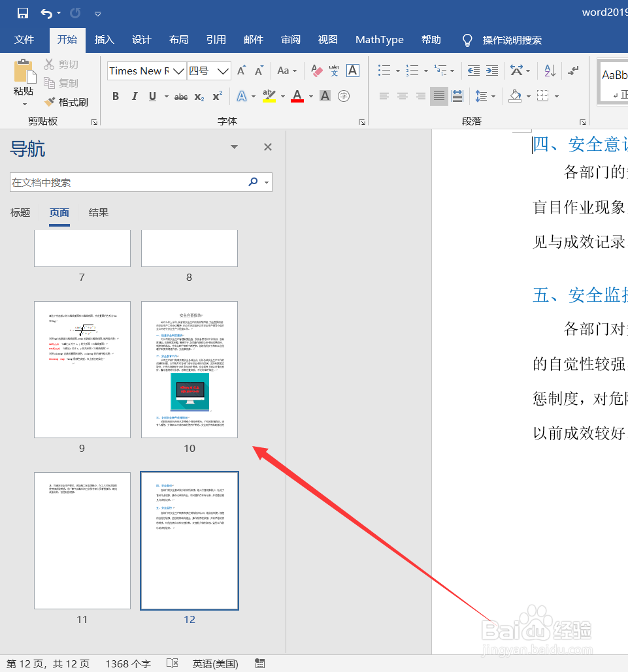The width and height of the screenshot is (628, 672).
Task: Click the word count in status bar
Action: tap(127, 663)
